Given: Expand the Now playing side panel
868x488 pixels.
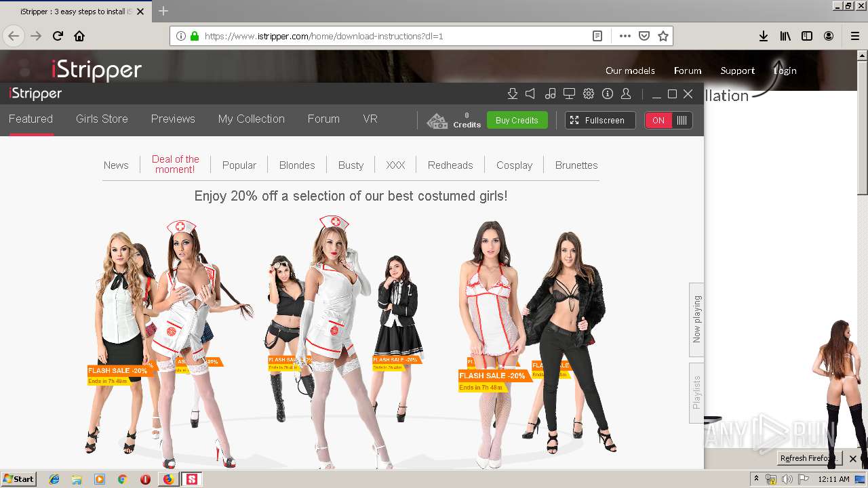Looking at the screenshot, I should [x=696, y=319].
